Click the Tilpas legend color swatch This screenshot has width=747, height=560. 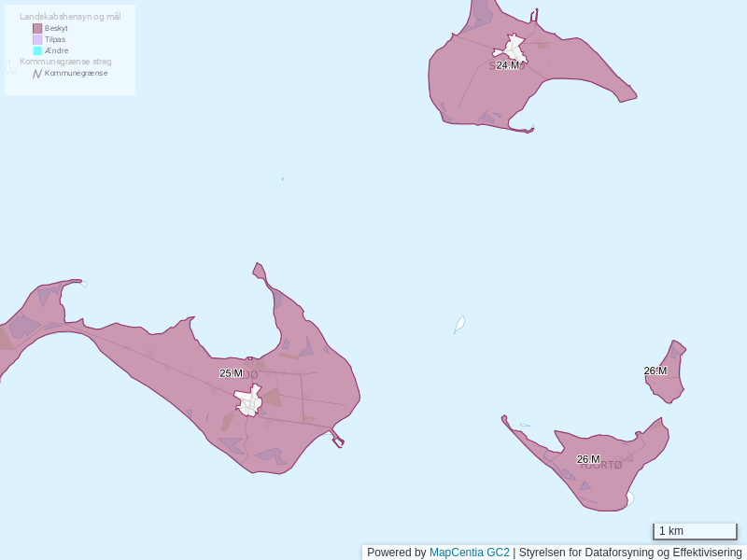[x=37, y=40]
